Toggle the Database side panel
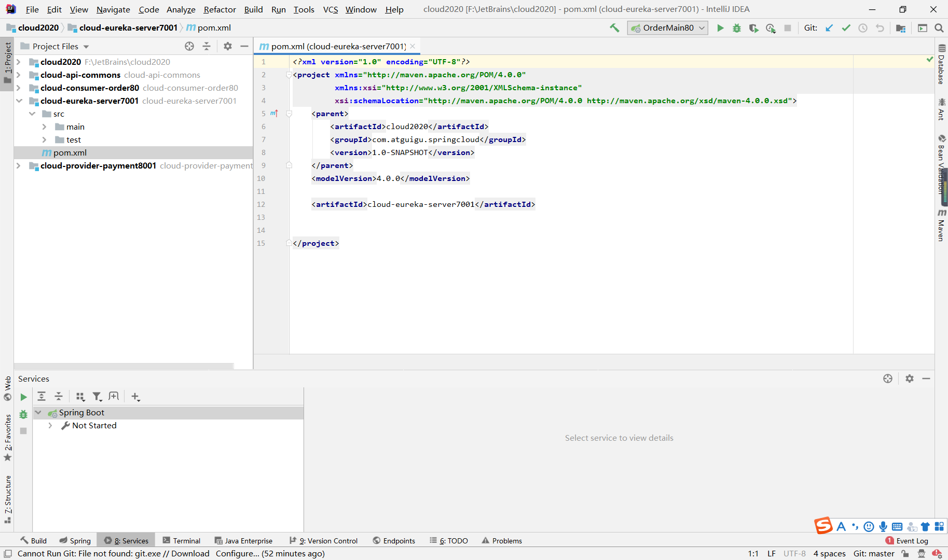Image resolution: width=948 pixels, height=560 pixels. (941, 65)
